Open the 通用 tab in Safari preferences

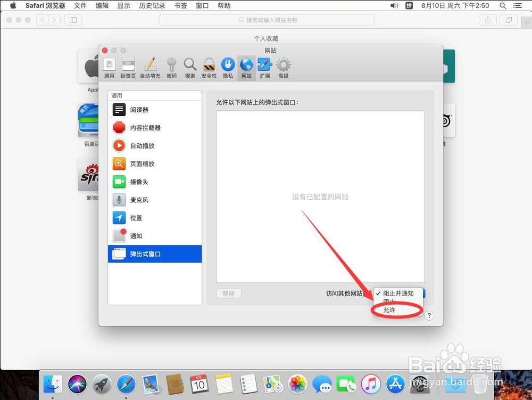[110, 67]
